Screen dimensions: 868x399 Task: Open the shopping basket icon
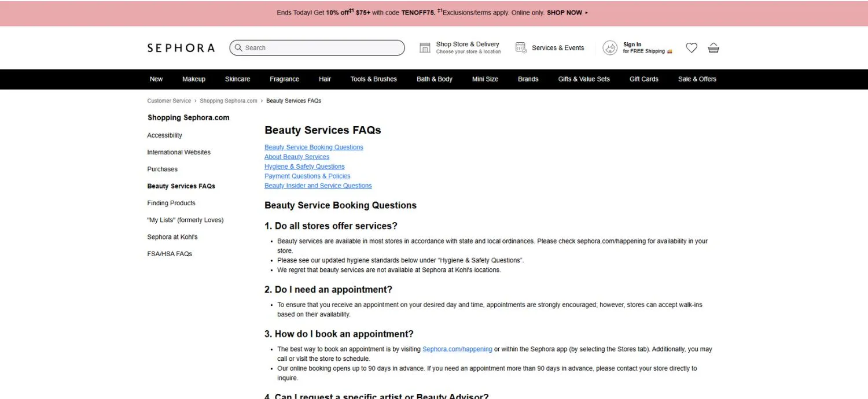pyautogui.click(x=713, y=48)
